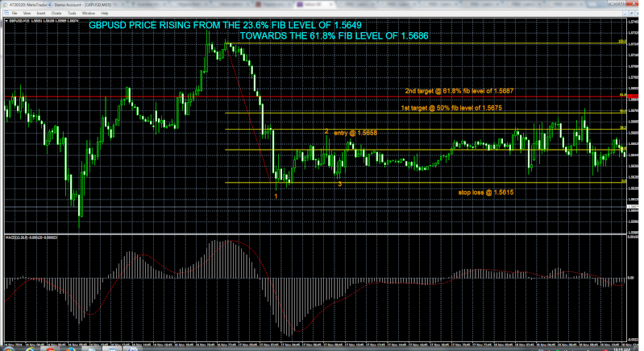This screenshot has height=351, width=644.
Task: Open the Tools menu
Action: click(x=72, y=13)
